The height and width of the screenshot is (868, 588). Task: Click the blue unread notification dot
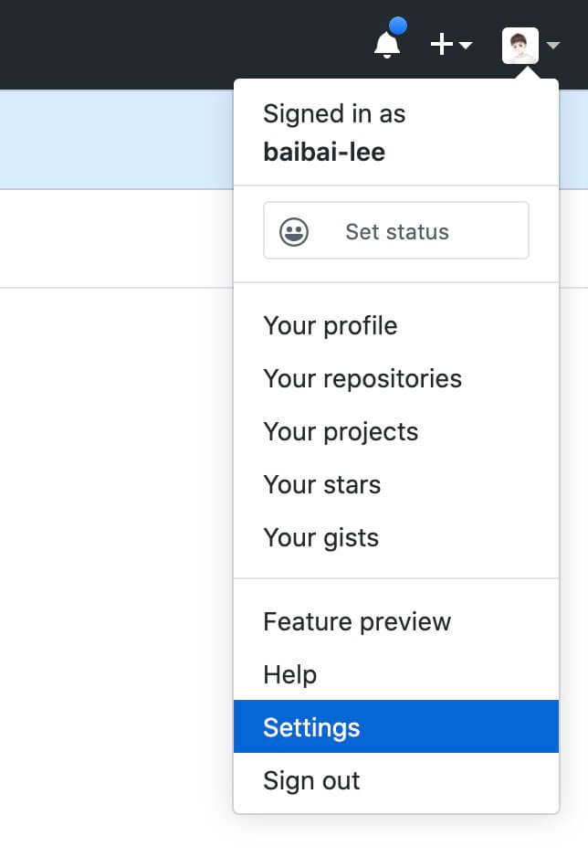click(398, 26)
